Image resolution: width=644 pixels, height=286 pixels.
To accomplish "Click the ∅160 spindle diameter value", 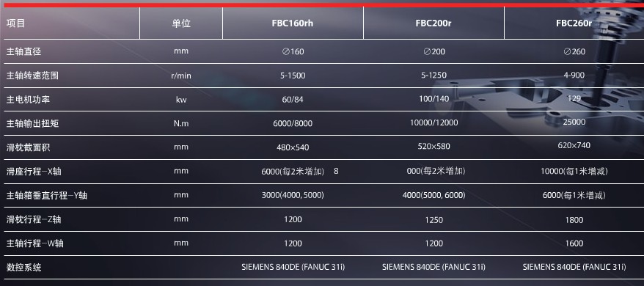I will click(x=293, y=52).
